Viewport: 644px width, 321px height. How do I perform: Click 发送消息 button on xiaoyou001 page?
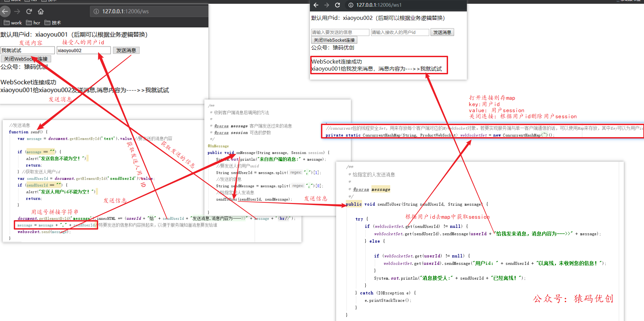126,50
